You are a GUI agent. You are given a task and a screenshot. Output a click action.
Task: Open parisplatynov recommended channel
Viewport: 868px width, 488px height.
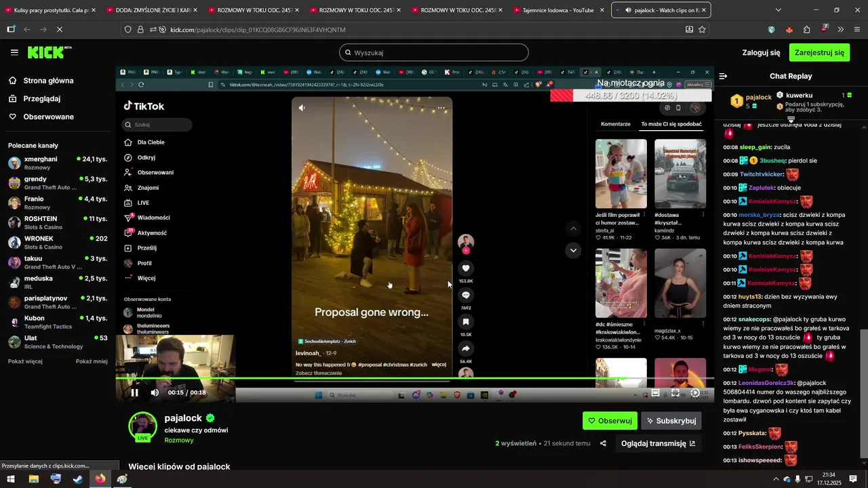(57, 302)
